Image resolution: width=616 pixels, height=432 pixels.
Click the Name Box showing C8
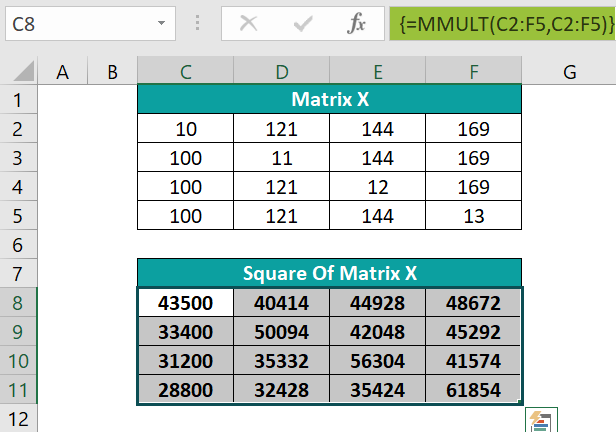[90, 24]
